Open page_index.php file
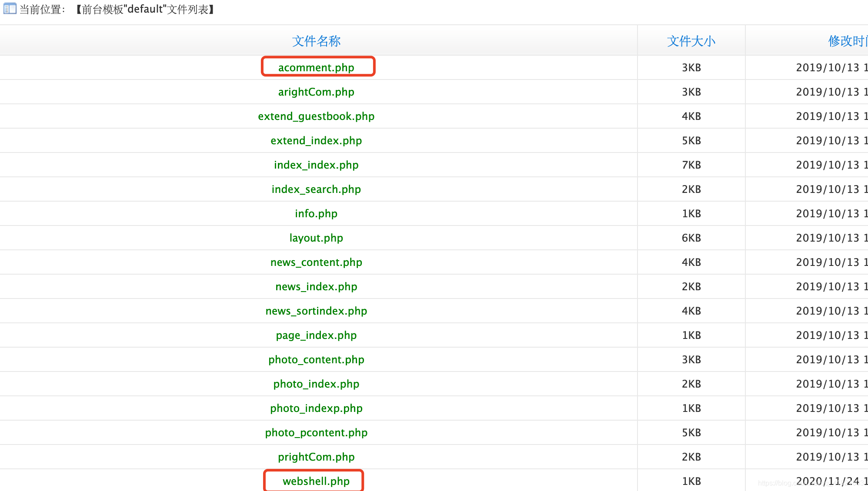 tap(316, 335)
